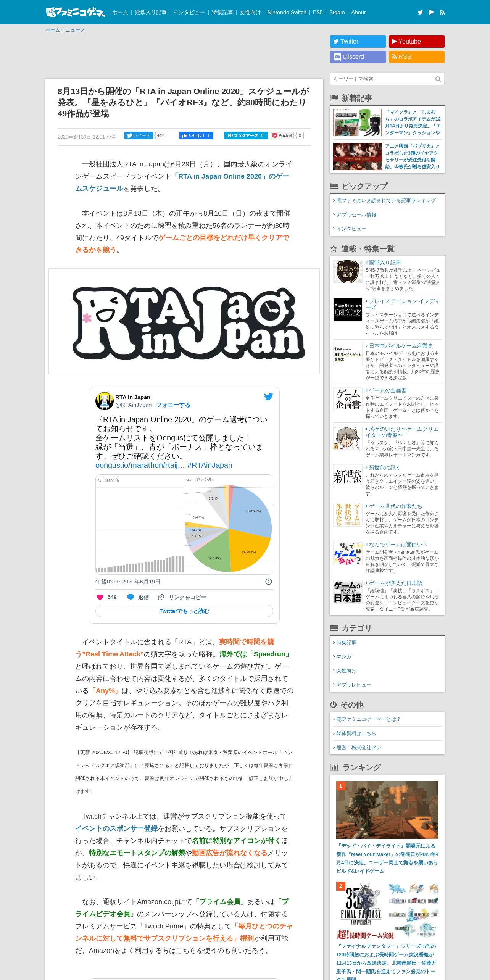This screenshot has width=490, height=980.
Task: Open the RSS feed icon in the header
Action: point(442,12)
